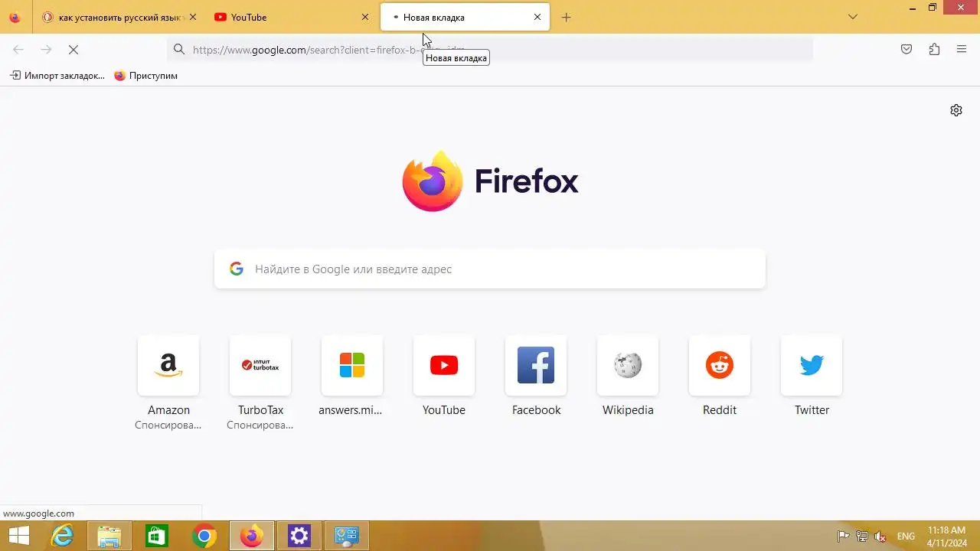Click the Firefox View icon
The width and height of the screenshot is (980, 551).
(15, 17)
